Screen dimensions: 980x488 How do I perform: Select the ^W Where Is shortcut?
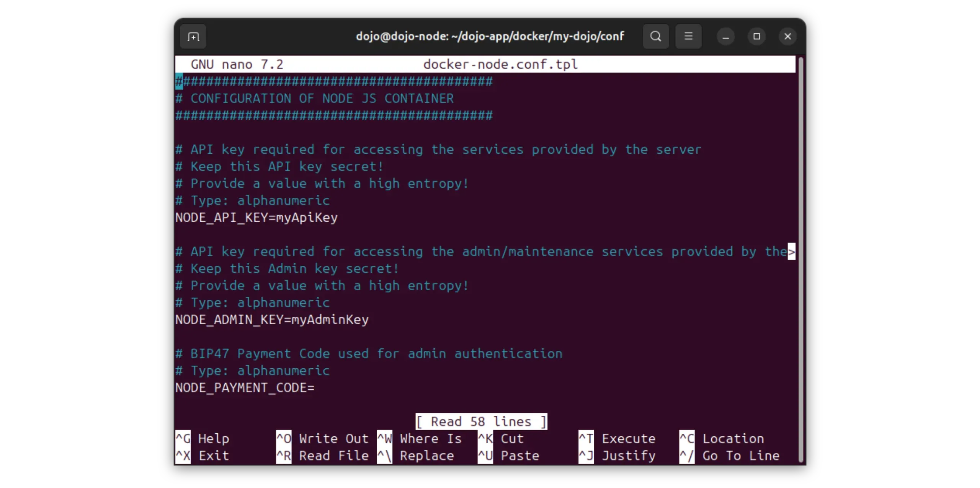[420, 439]
